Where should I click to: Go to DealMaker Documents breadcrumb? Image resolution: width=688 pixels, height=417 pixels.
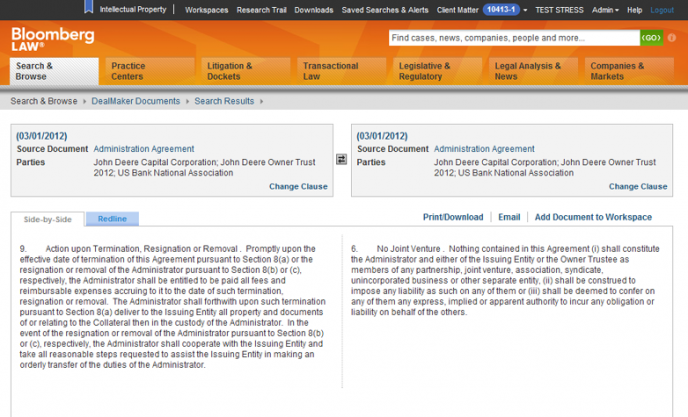(137, 101)
